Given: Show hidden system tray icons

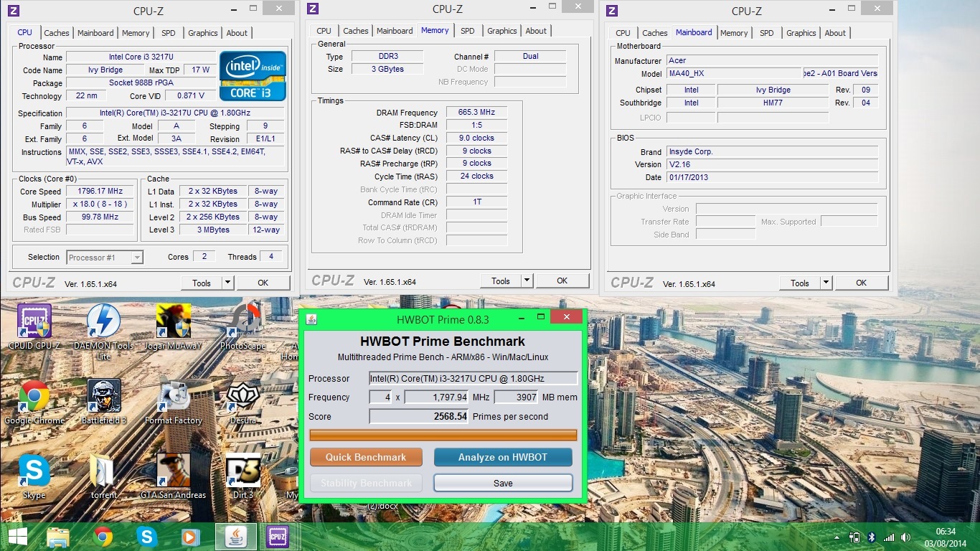Looking at the screenshot, I should pos(837,537).
